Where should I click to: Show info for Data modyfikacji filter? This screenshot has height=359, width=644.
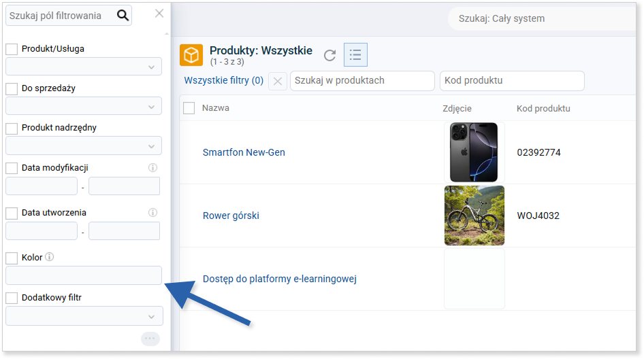point(152,167)
